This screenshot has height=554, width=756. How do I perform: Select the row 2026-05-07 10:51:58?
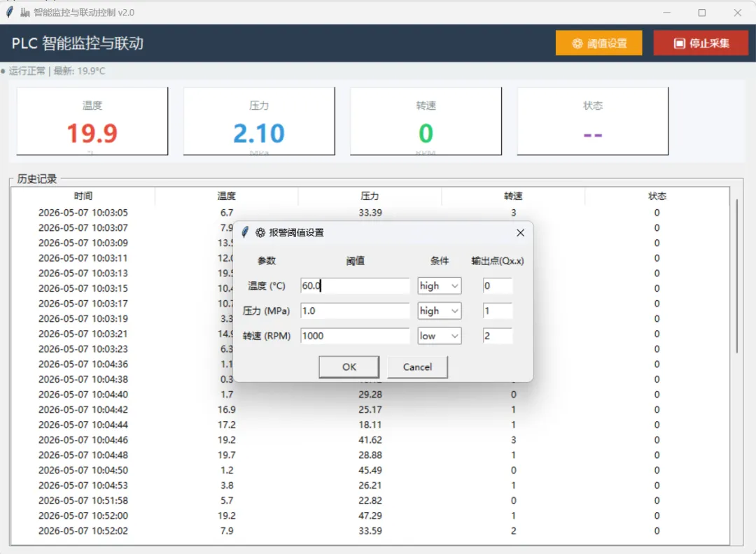pos(370,501)
